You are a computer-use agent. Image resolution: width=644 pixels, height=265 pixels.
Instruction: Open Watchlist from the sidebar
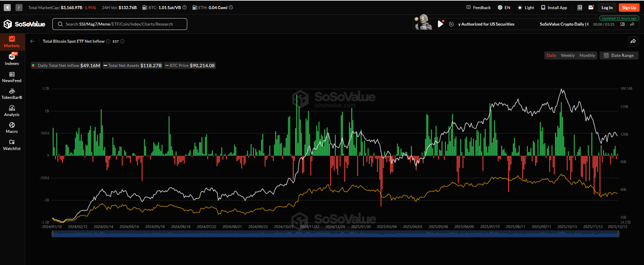[12, 145]
